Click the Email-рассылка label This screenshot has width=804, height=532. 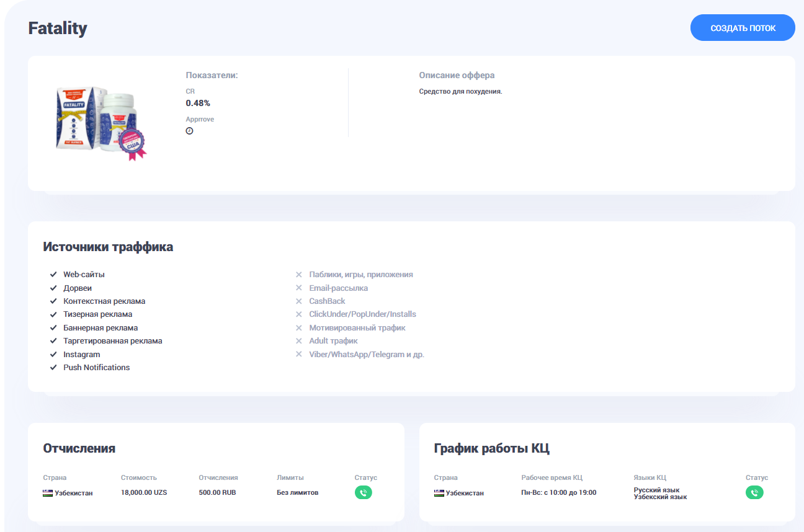(x=339, y=288)
